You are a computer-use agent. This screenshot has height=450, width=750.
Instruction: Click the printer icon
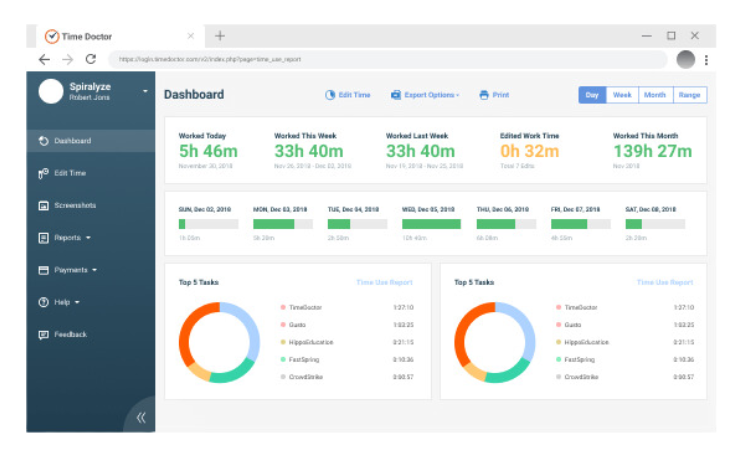484,95
